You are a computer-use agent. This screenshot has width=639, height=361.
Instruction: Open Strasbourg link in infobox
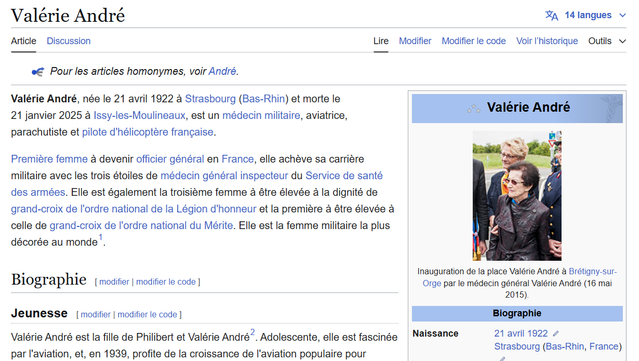(517, 347)
